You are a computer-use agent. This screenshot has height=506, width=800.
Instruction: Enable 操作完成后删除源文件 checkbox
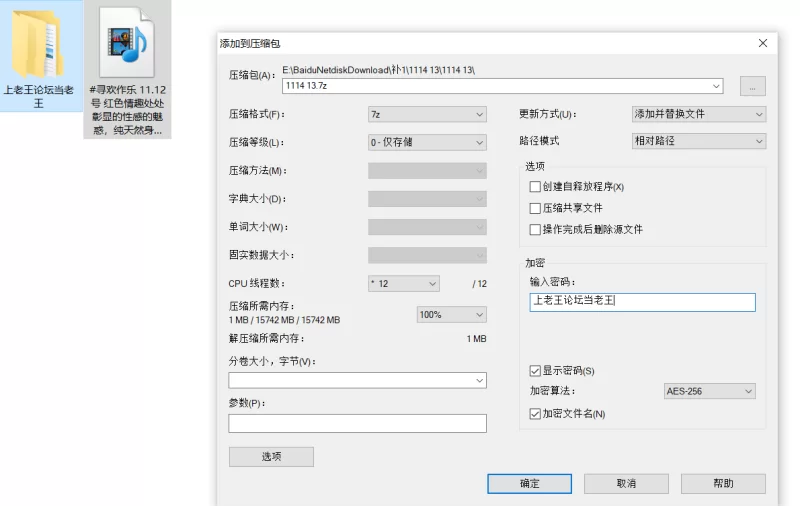point(535,230)
